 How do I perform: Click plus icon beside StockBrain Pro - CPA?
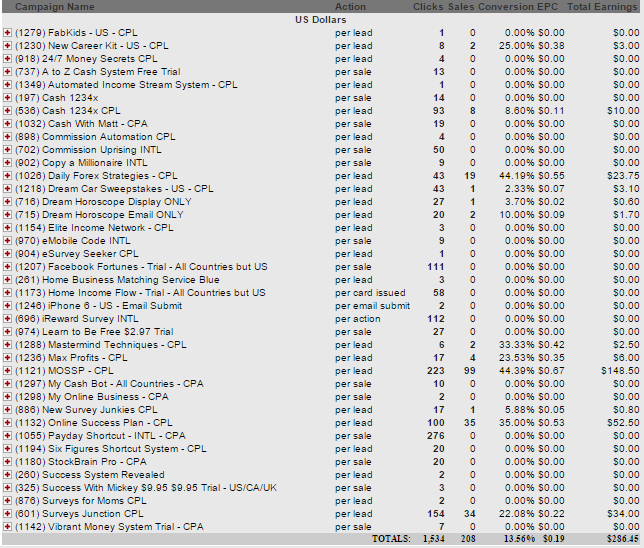point(7,462)
